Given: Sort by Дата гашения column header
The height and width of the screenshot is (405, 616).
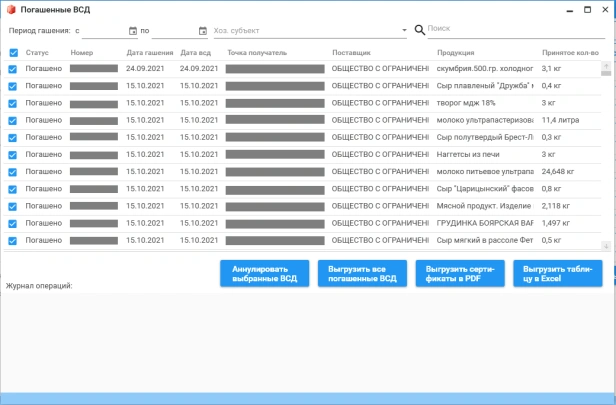Looking at the screenshot, I should 150,53.
